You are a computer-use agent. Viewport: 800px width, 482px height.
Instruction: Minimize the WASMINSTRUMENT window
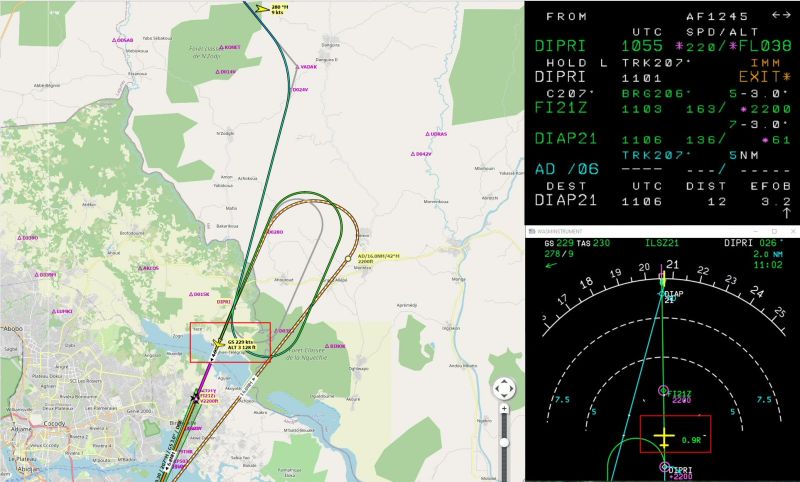[756, 232]
